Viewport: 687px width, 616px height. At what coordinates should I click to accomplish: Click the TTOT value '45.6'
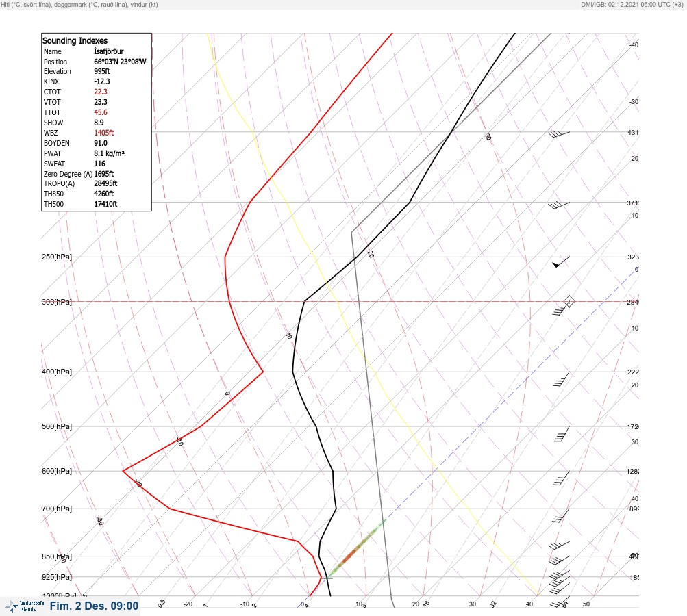[100, 112]
